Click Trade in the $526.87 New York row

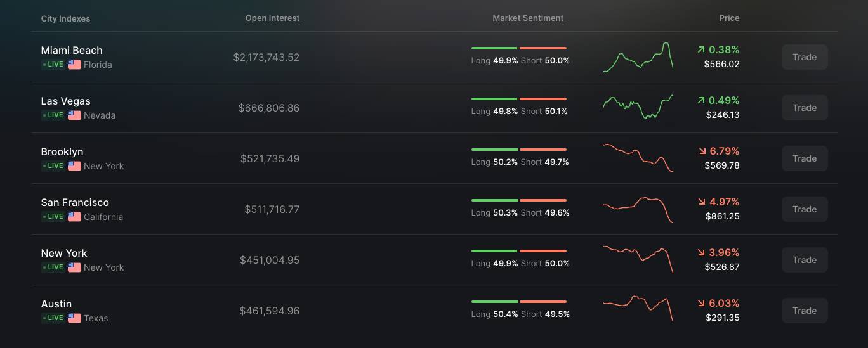click(805, 260)
